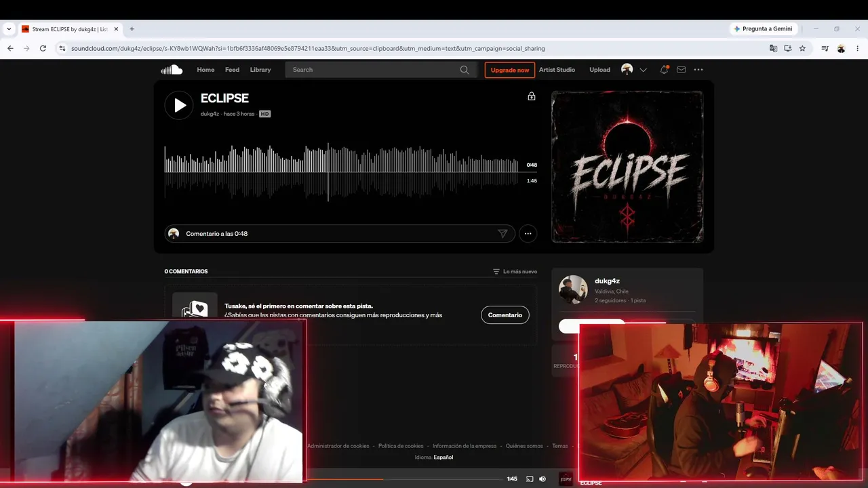Click the 1:45 duration beside the waveform
Viewport: 868px width, 488px height.
coord(532,181)
